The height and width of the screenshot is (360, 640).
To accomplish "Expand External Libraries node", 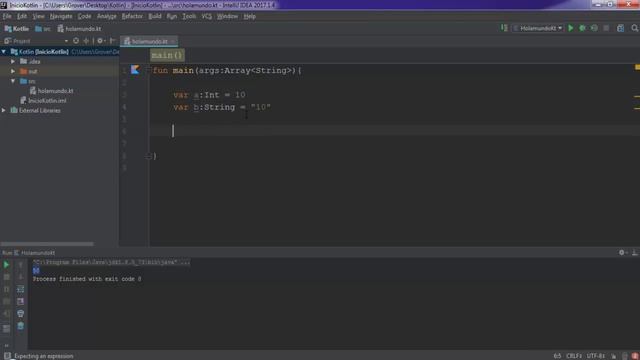I will pos(4,110).
